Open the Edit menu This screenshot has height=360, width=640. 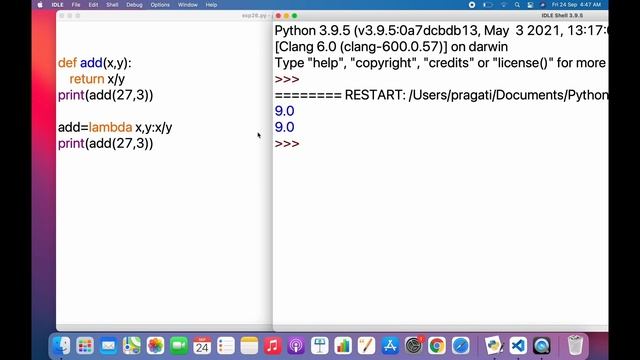(x=93, y=5)
